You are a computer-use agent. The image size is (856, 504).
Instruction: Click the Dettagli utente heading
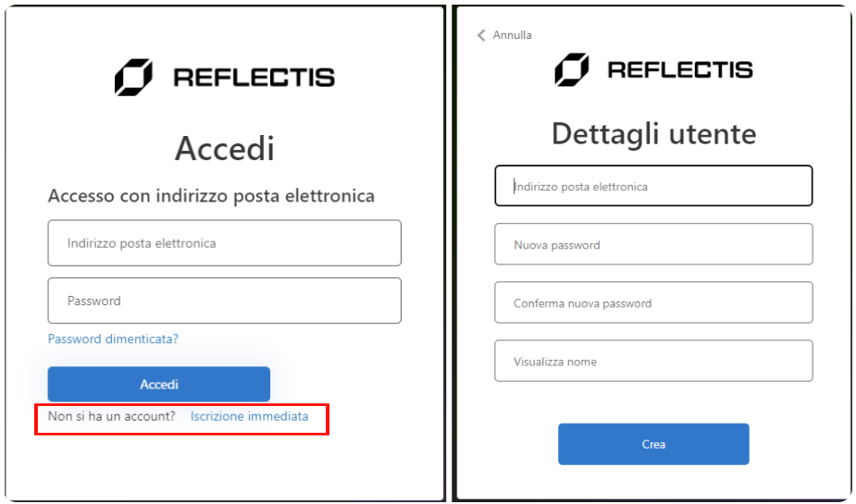[x=653, y=134]
